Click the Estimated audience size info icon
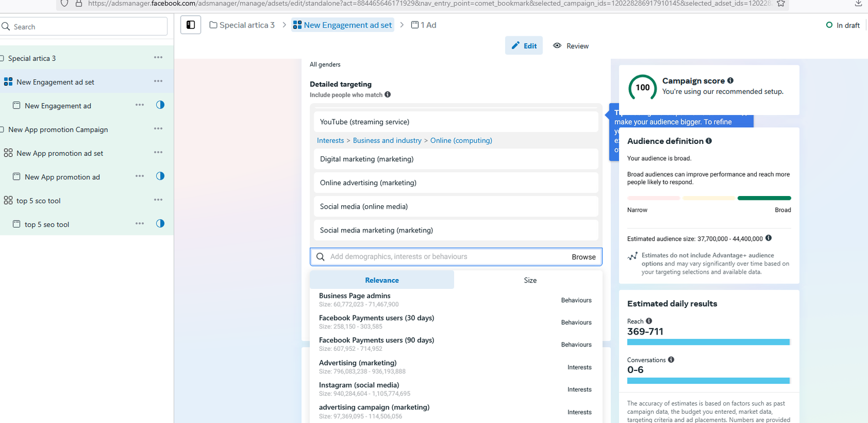This screenshot has height=423, width=868. (768, 238)
